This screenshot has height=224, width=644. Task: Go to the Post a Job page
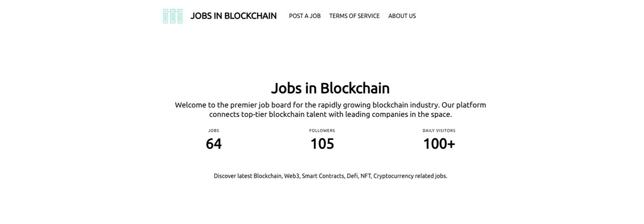coord(305,16)
